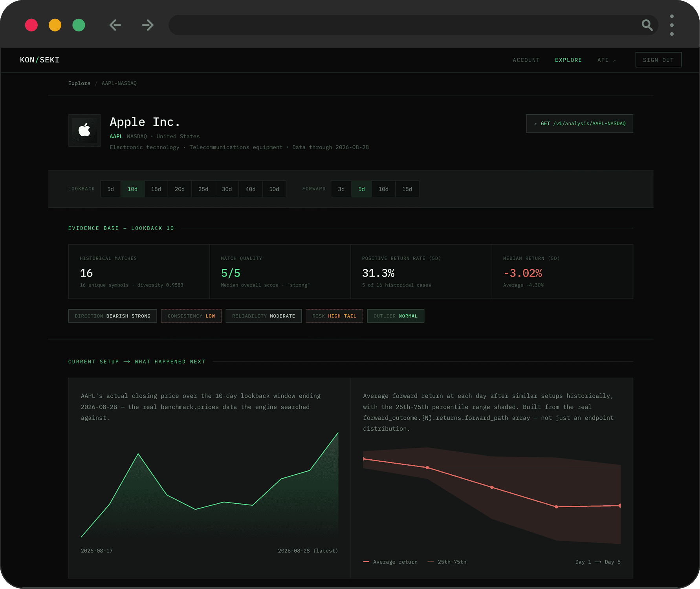The height and width of the screenshot is (589, 700).
Task: Click the 2026-08-28 (latest) chart label
Action: pyautogui.click(x=308, y=551)
